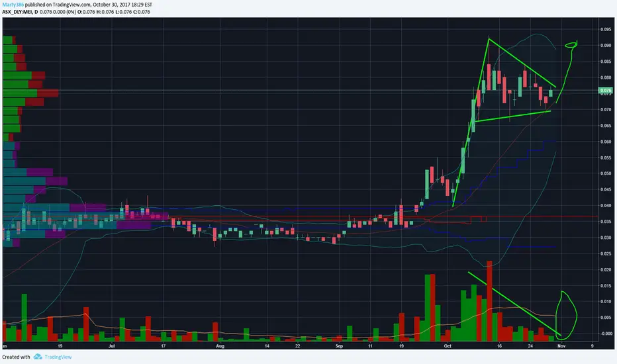Open the Marty386 author profile link
The width and height of the screenshot is (617, 364).
13,5
